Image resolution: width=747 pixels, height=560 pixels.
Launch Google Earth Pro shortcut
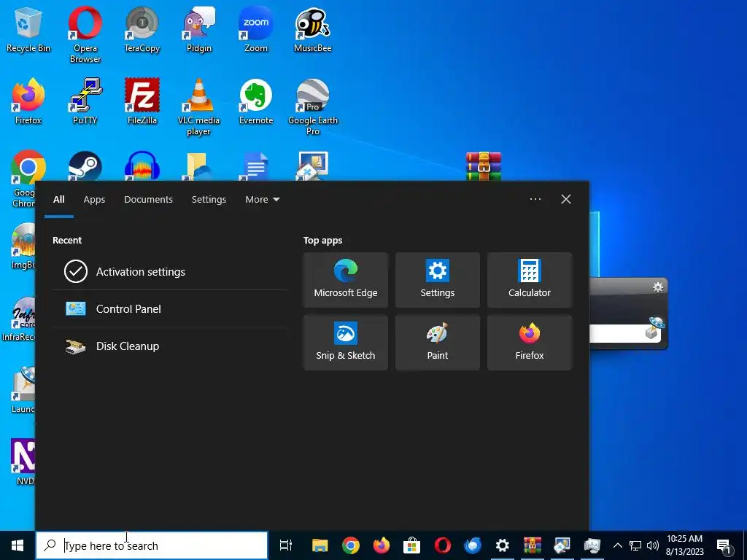point(312,107)
